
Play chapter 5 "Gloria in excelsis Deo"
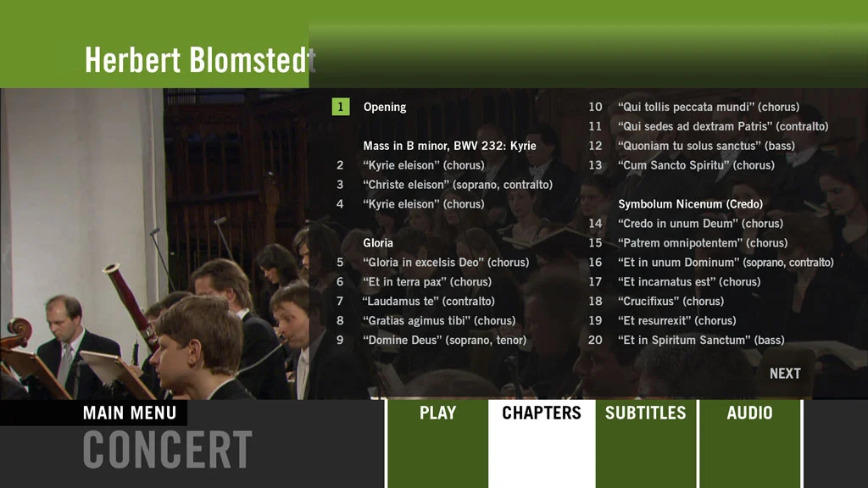446,263
